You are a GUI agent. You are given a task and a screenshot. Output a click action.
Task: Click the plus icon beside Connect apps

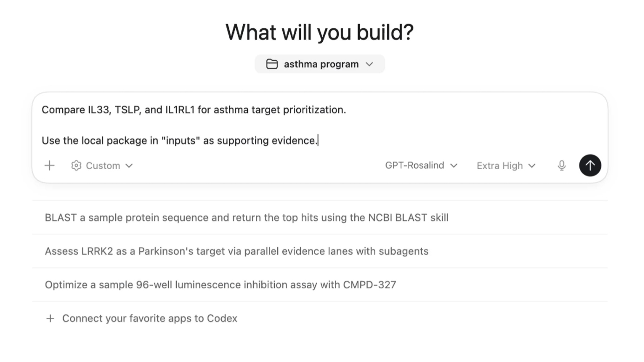[x=50, y=318]
